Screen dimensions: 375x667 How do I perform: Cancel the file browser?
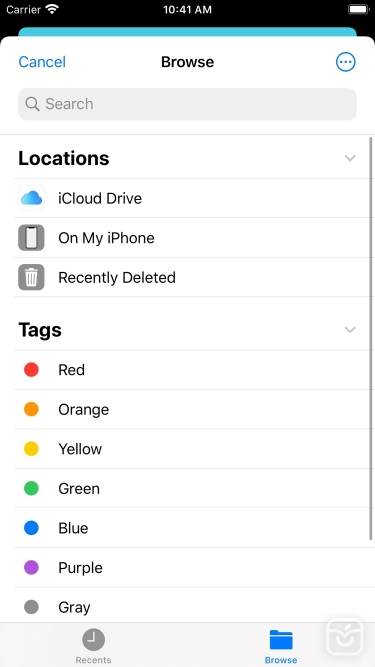(42, 62)
